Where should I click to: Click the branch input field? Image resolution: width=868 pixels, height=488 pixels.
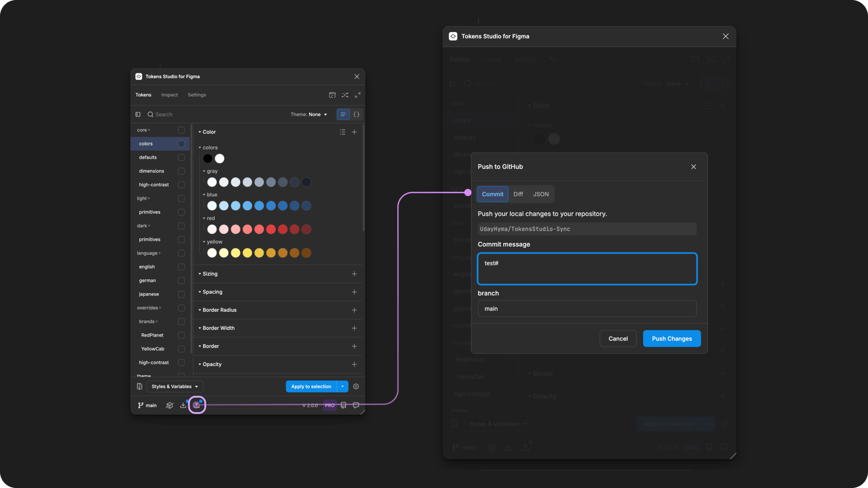587,309
